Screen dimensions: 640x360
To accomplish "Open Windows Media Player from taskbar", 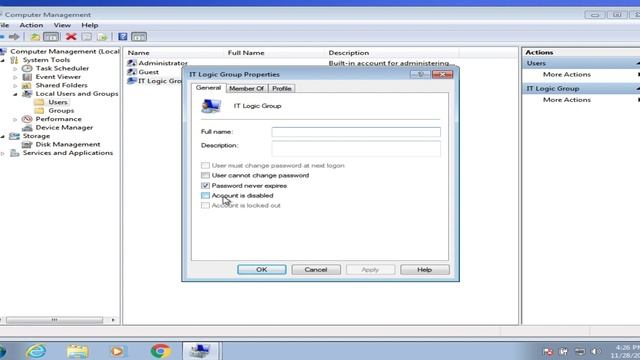I will point(118,351).
